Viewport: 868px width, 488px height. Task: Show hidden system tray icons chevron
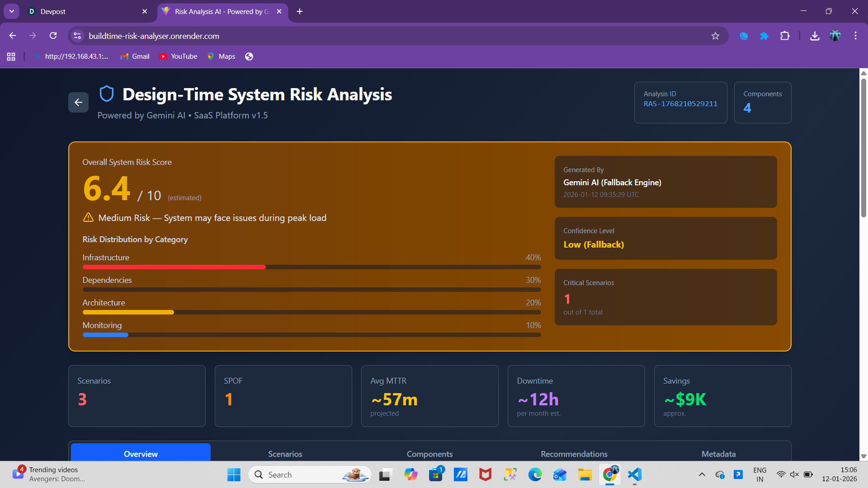click(x=702, y=474)
